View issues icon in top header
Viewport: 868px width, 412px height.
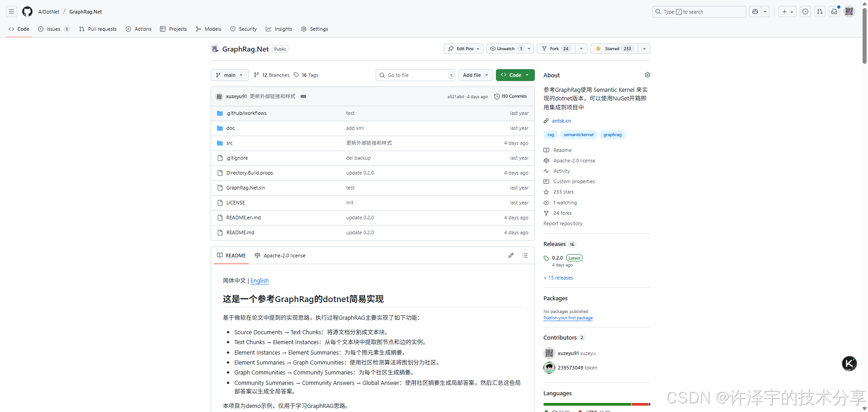805,12
